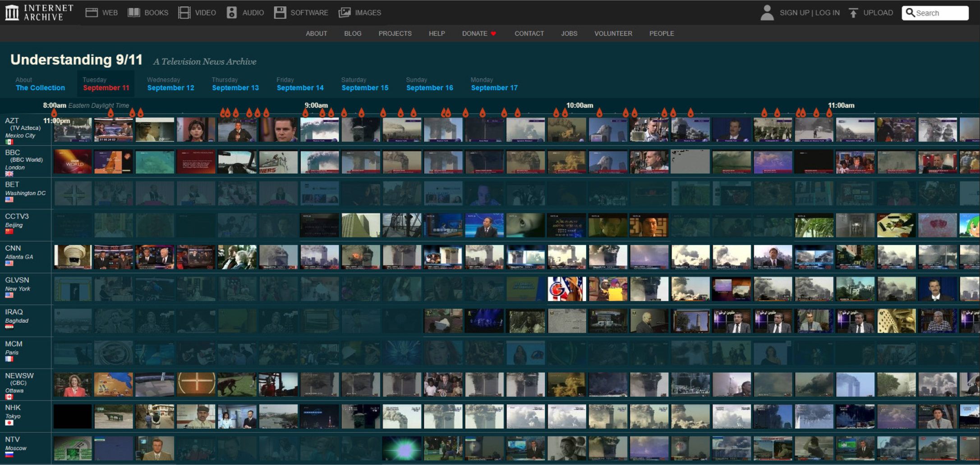Select the Tuesday September 11 tab
The width and height of the screenshot is (980, 465).
(x=106, y=84)
